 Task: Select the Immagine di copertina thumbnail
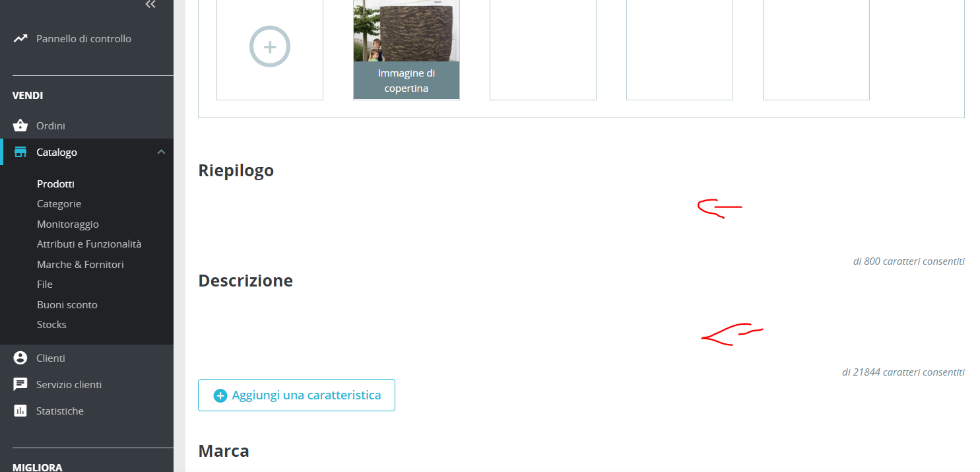[x=407, y=50]
